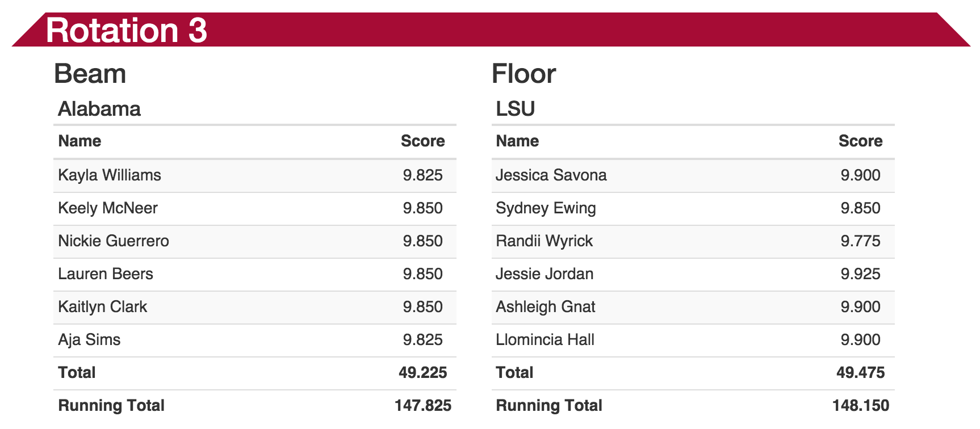Click the Beam event heading
Viewport: 980px width, 429px height.
pyautogui.click(x=90, y=74)
